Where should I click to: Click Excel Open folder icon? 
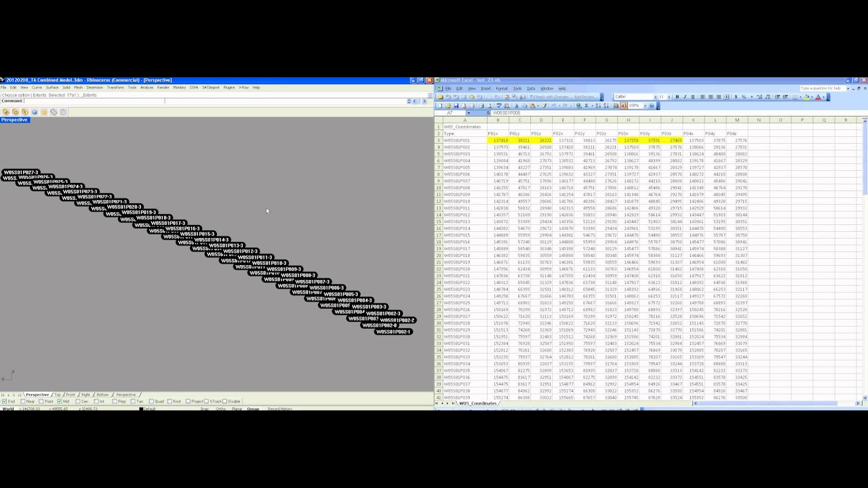pyautogui.click(x=448, y=106)
